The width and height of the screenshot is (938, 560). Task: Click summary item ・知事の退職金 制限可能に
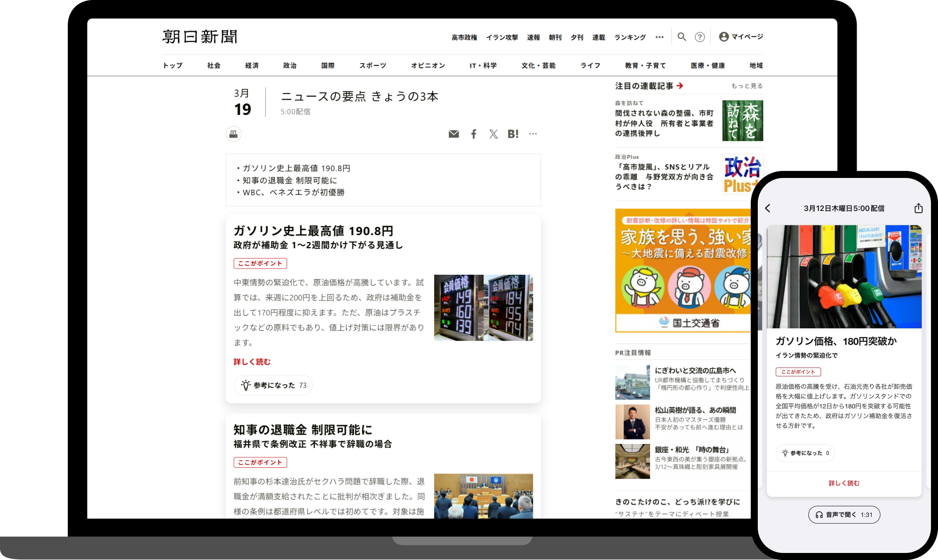(287, 181)
